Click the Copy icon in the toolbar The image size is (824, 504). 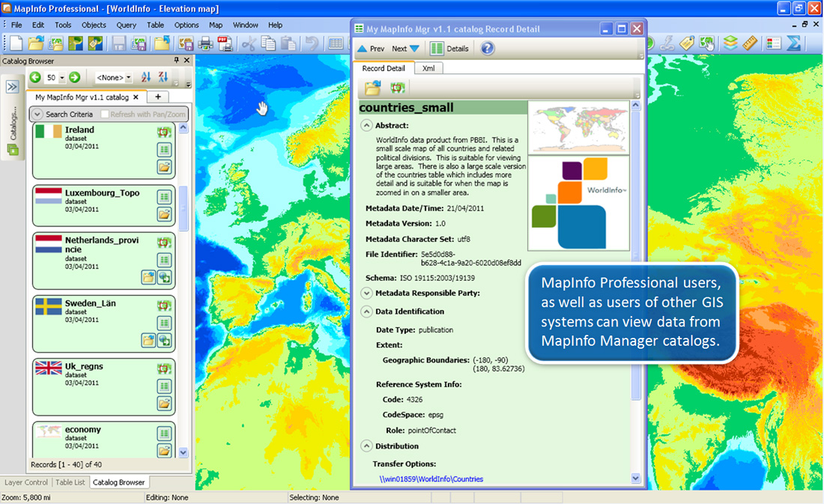tap(268, 43)
